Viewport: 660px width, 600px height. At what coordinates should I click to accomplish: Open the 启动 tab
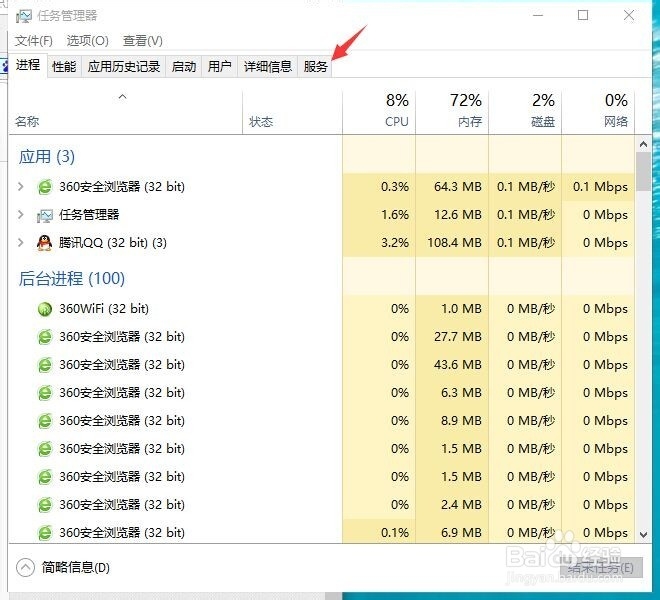tap(184, 67)
